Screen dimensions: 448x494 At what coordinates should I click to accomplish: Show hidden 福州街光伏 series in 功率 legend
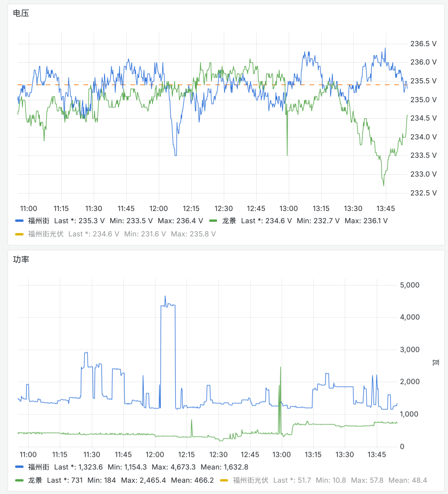click(x=250, y=480)
